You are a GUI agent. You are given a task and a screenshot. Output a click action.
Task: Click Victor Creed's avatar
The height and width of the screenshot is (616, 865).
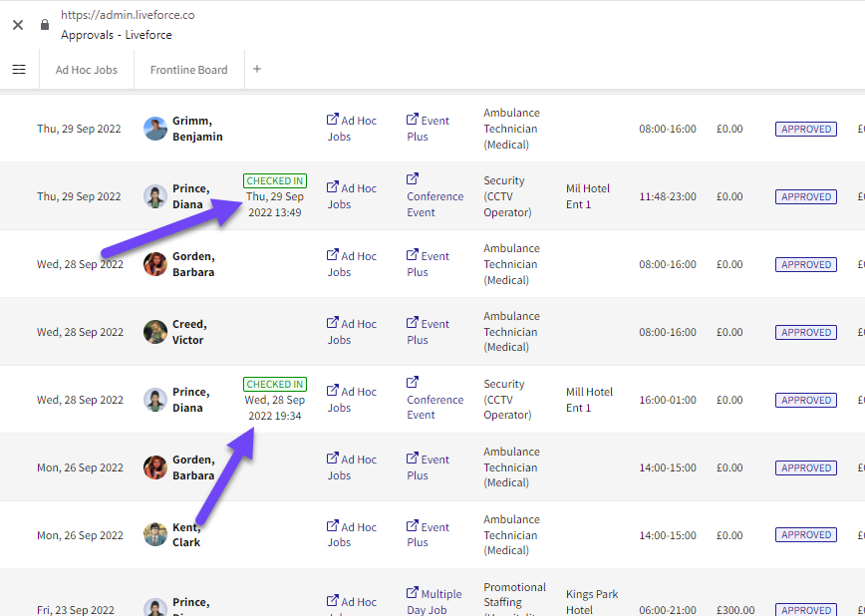click(155, 332)
